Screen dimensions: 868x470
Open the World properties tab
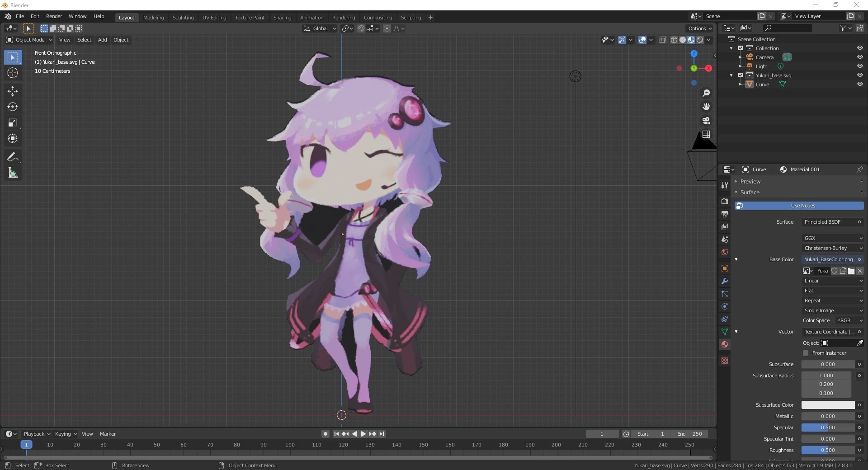pyautogui.click(x=725, y=252)
